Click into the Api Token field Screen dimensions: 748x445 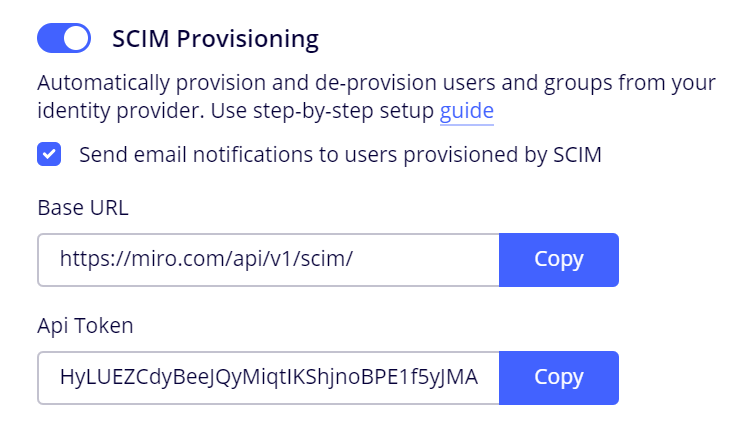[x=268, y=377]
